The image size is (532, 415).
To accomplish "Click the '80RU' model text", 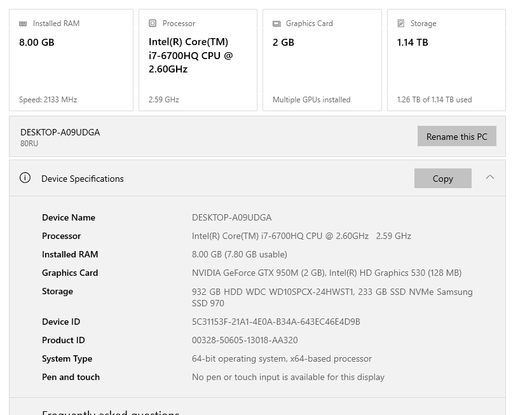I will pyautogui.click(x=29, y=144).
